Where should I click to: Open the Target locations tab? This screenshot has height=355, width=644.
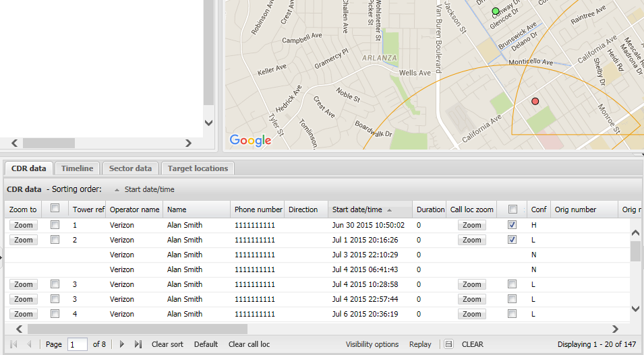coord(198,168)
